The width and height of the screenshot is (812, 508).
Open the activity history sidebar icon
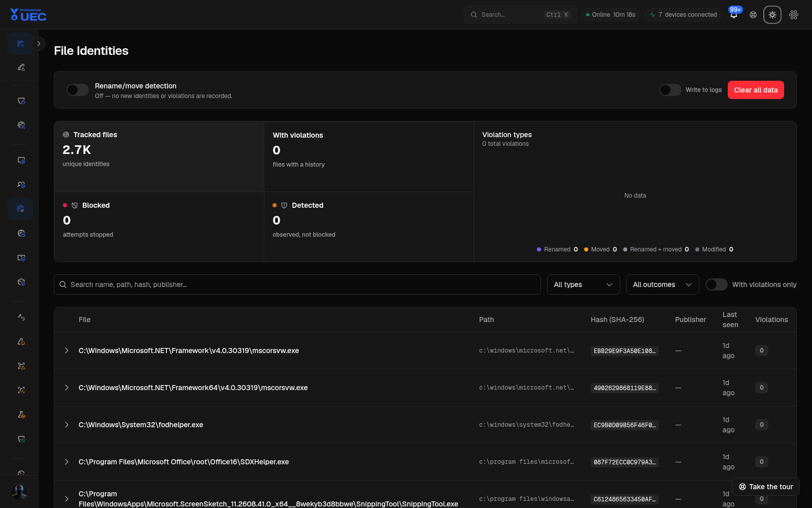[x=20, y=317]
